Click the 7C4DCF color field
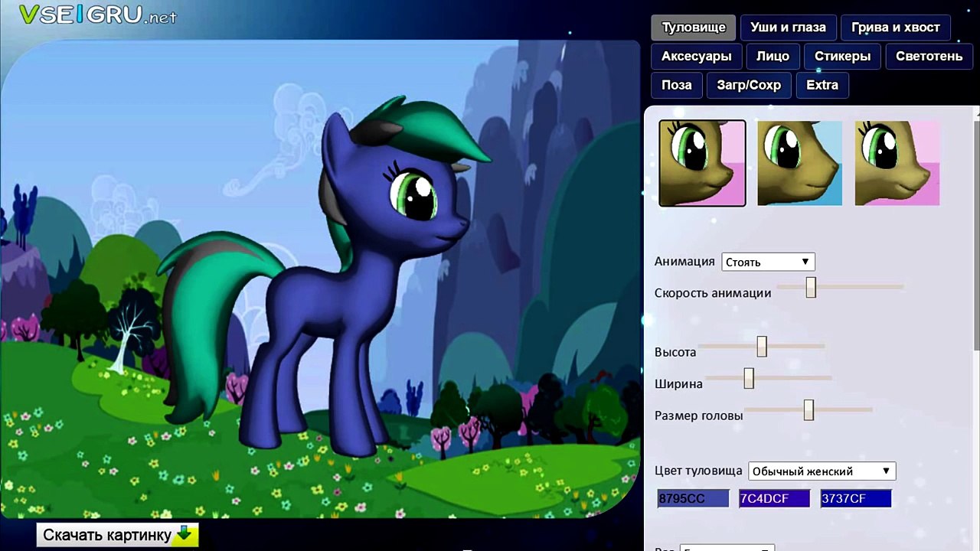The image size is (980, 551). (x=774, y=499)
